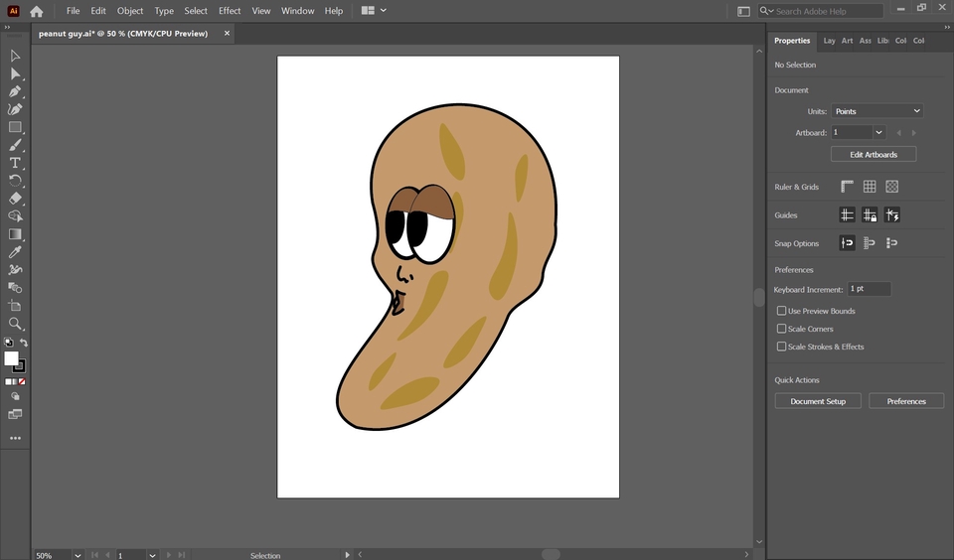
Task: Click the Stroke color swatch
Action: [20, 366]
